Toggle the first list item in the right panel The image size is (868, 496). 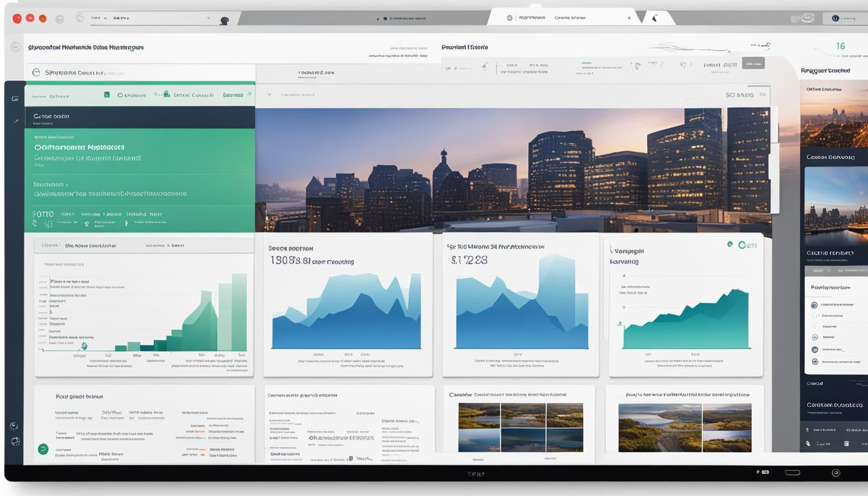coord(814,304)
